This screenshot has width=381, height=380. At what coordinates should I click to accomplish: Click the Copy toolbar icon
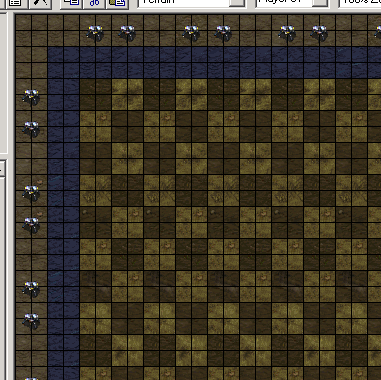click(71, 3)
